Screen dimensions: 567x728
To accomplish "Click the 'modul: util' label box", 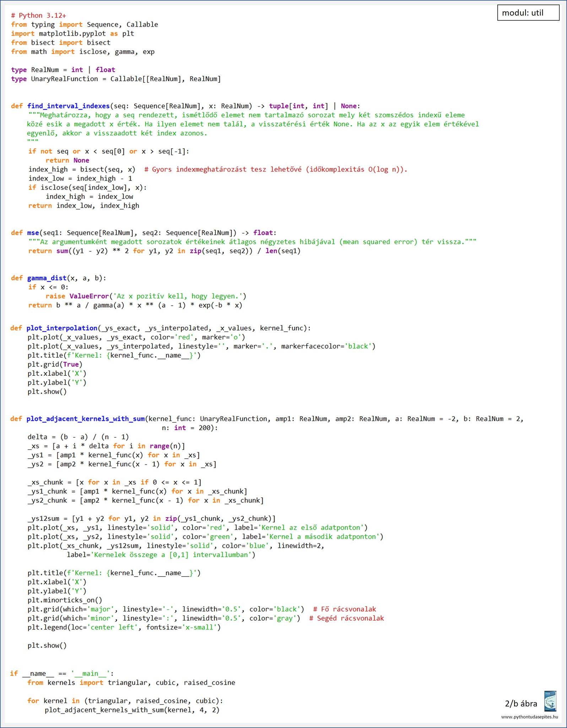I will (x=528, y=13).
